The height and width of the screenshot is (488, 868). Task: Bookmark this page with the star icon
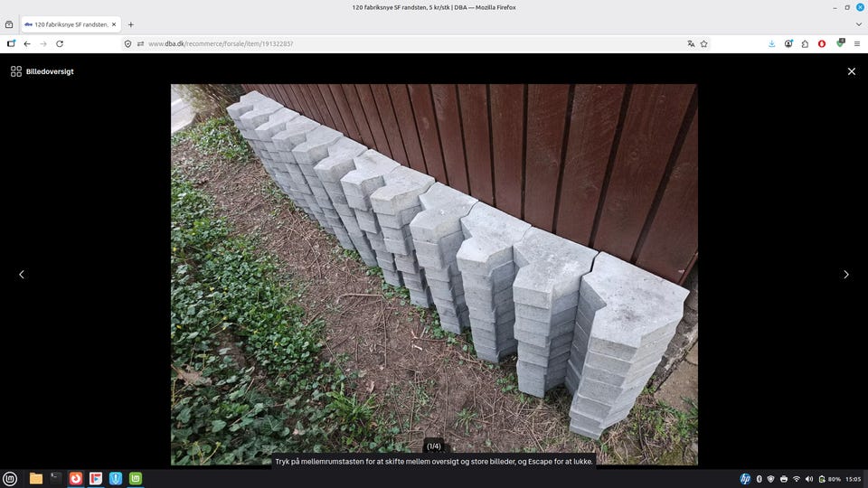[x=704, y=43]
